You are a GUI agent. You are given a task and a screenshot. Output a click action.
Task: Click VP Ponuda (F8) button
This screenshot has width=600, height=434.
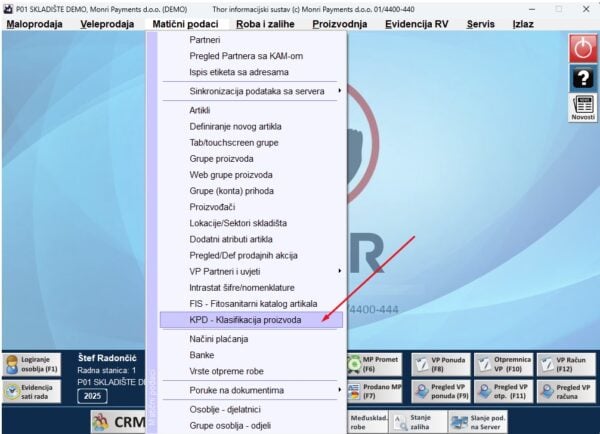tap(438, 363)
